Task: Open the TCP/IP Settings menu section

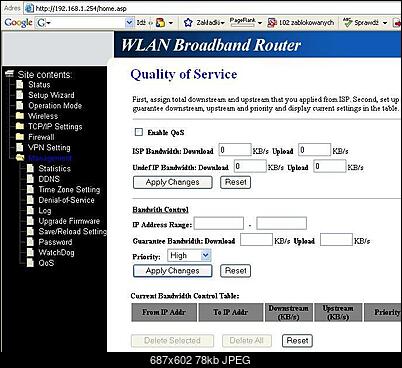Action: [55, 127]
